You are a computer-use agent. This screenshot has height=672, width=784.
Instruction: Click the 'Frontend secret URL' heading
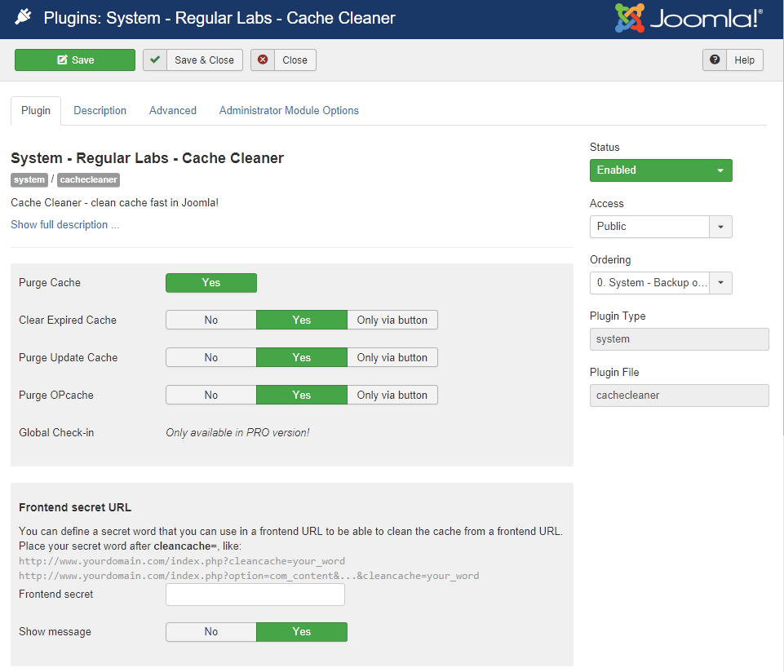pyautogui.click(x=75, y=507)
